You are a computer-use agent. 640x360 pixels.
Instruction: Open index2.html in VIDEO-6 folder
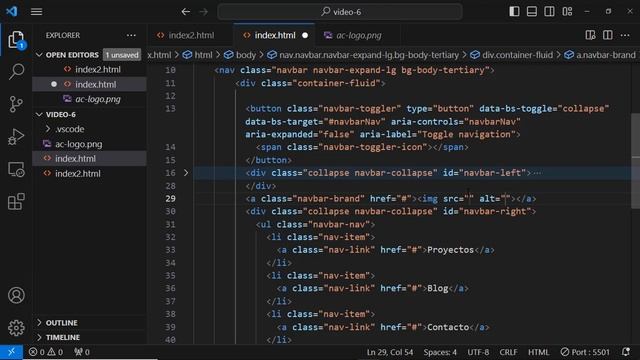tap(78, 173)
